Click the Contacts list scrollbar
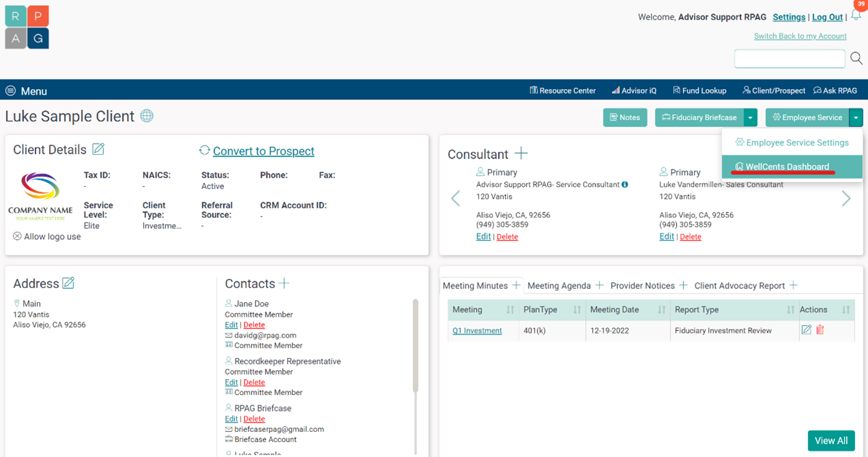Viewport: 868px width, 457px height. (415, 346)
